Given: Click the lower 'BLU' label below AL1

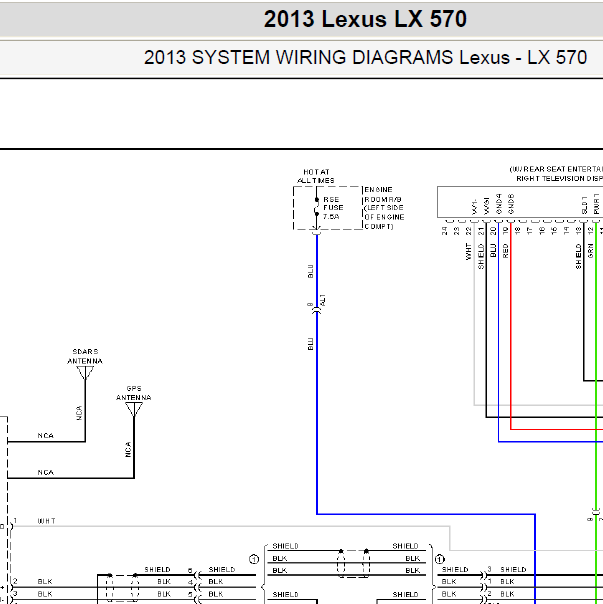Looking at the screenshot, I should coord(311,344).
